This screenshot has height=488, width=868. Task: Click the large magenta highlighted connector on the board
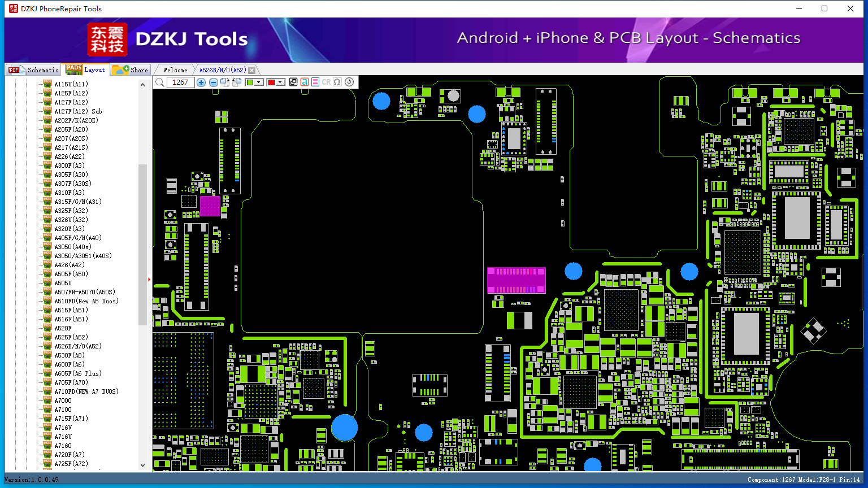517,281
